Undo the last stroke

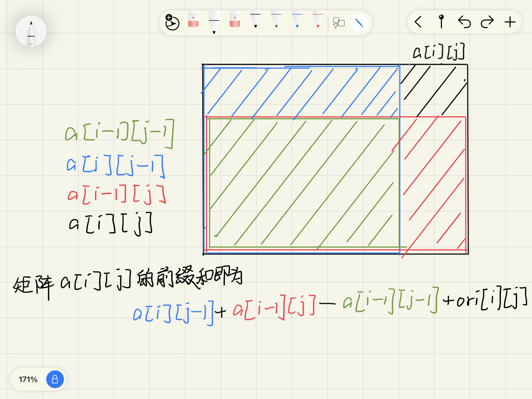coord(464,22)
